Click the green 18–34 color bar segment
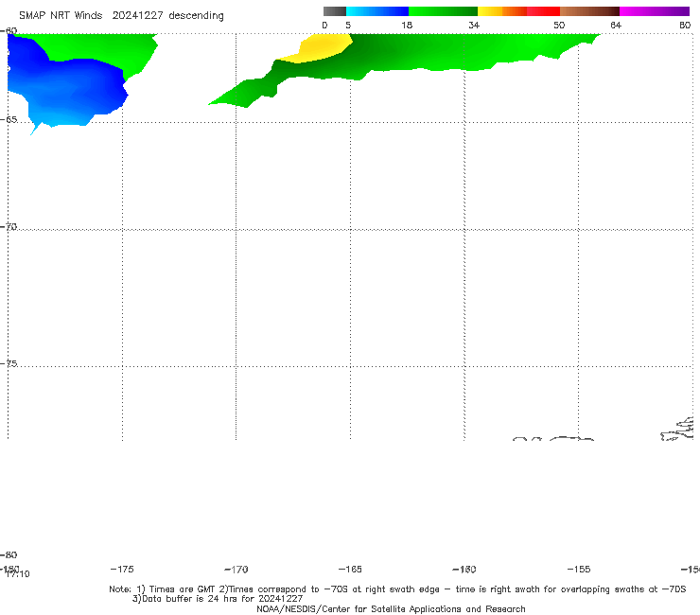Image resolution: width=700 pixels, height=615 pixels. pos(443,11)
